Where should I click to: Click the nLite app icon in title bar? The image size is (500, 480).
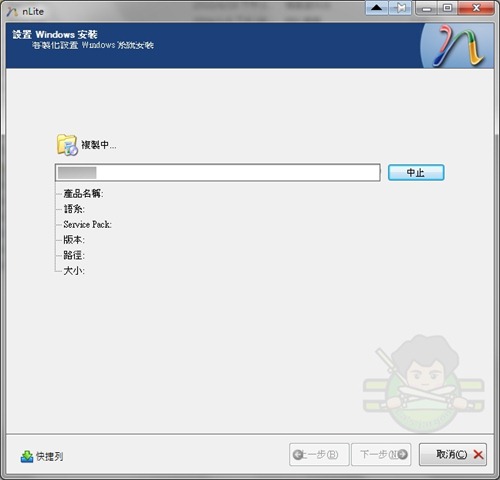pos(12,11)
